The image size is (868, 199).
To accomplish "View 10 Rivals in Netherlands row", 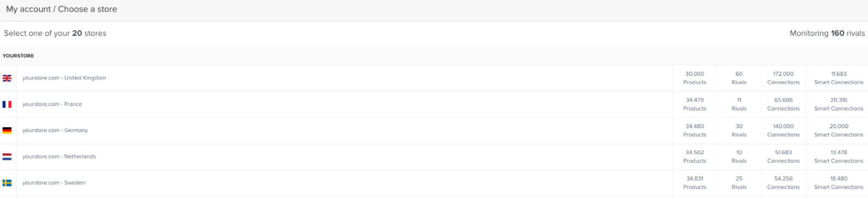I will click(739, 156).
